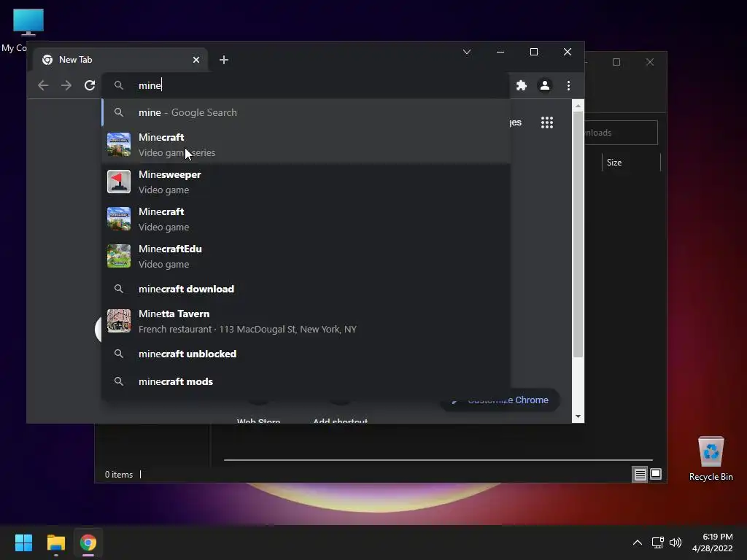Choose Minecraft Video game series suggestion
The height and width of the screenshot is (560, 747).
point(306,144)
